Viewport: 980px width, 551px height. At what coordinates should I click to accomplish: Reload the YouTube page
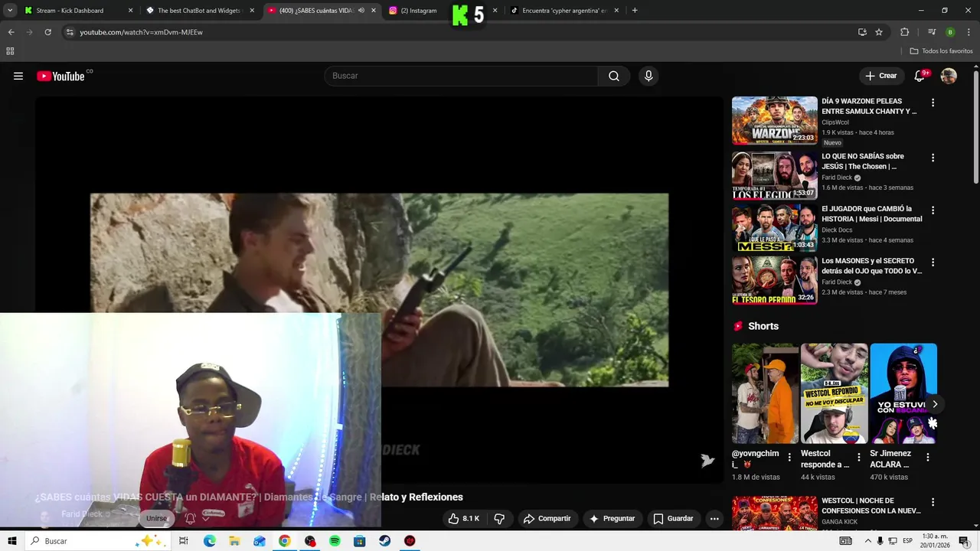pos(47,32)
